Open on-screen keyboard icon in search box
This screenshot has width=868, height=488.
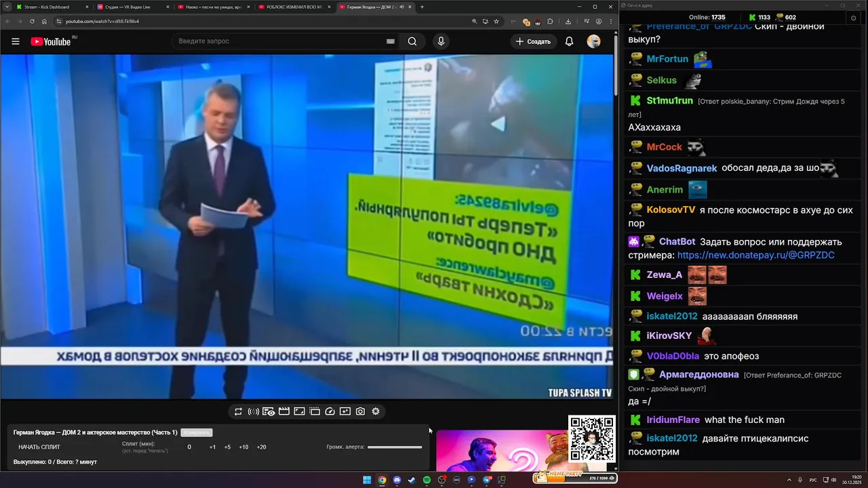391,41
